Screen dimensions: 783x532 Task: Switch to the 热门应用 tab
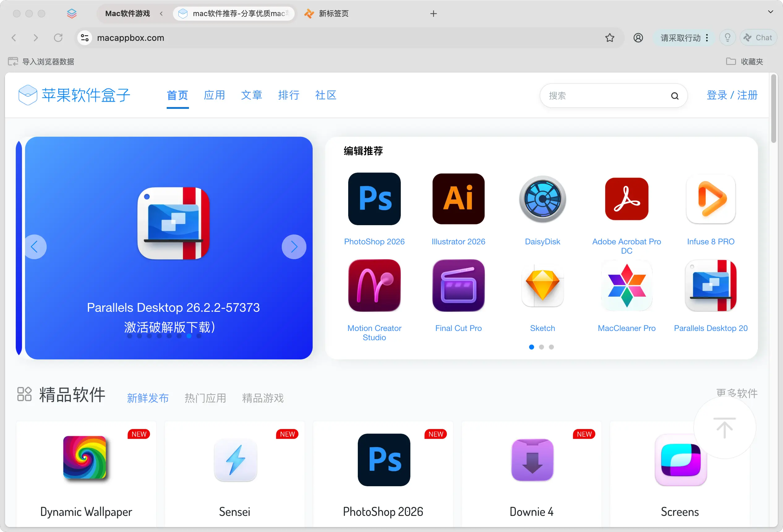coord(205,398)
